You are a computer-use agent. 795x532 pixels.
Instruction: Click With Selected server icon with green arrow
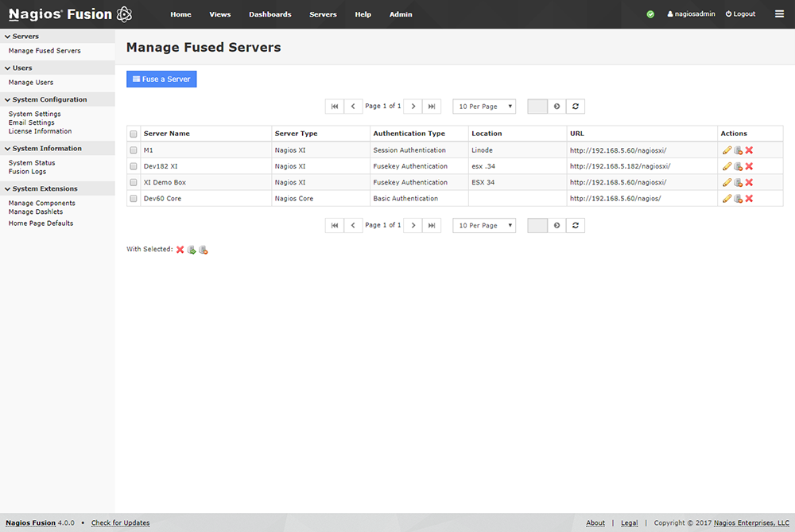(192, 250)
